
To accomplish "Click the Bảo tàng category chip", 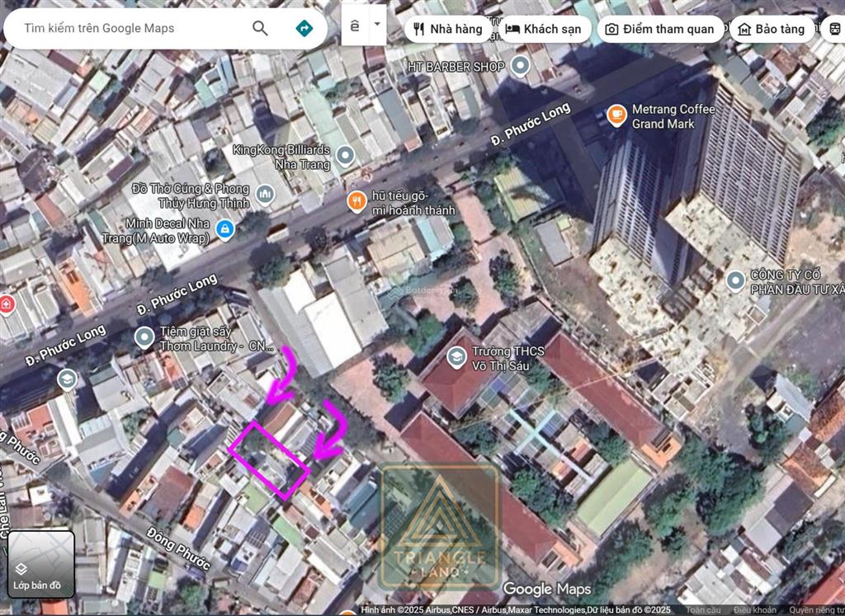I will click(771, 29).
